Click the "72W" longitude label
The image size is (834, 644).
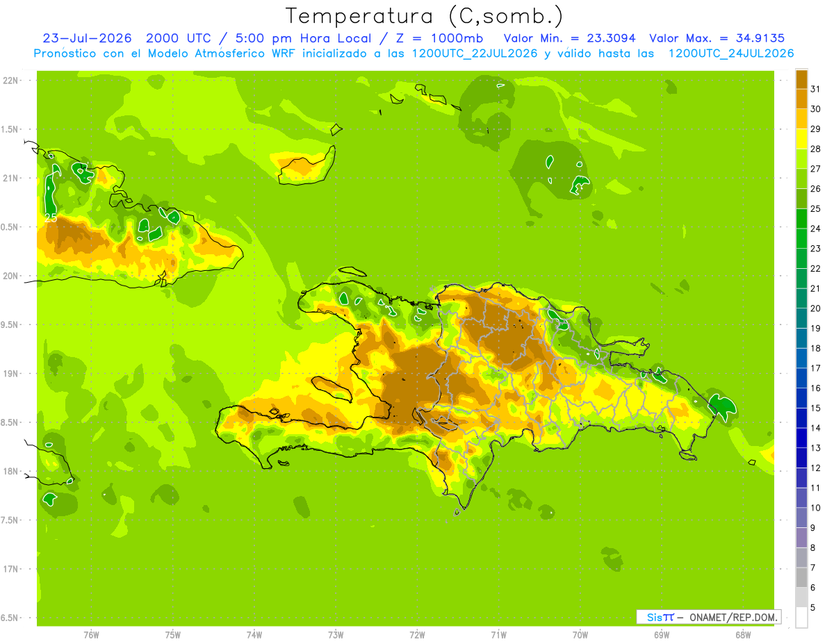(x=417, y=634)
